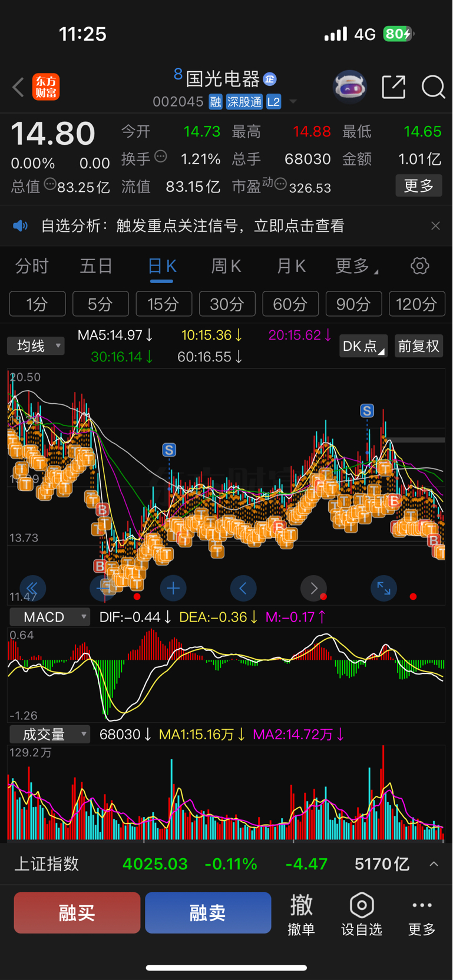Tap the 换手 info icon
The height and width of the screenshot is (980, 453).
pos(161,157)
